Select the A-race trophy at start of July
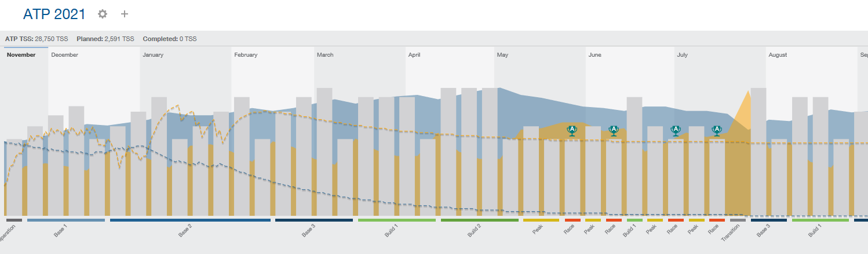The image size is (868, 254). pos(676,130)
